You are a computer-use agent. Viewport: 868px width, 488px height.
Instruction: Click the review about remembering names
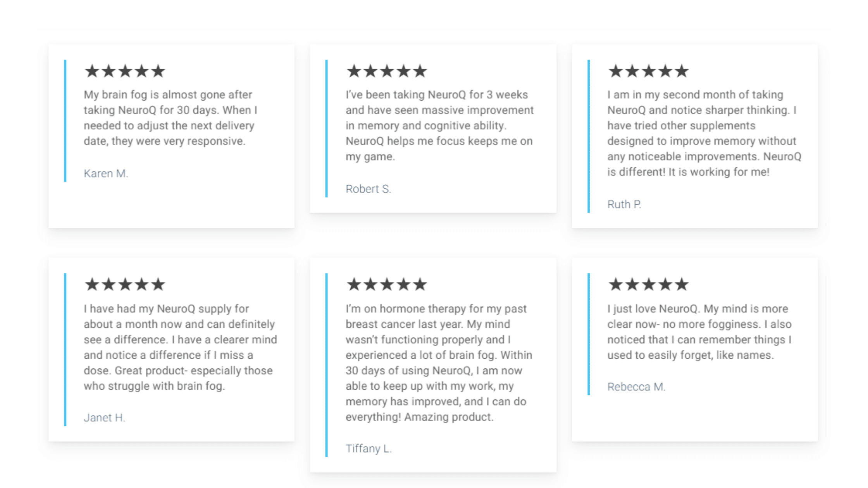click(699, 332)
